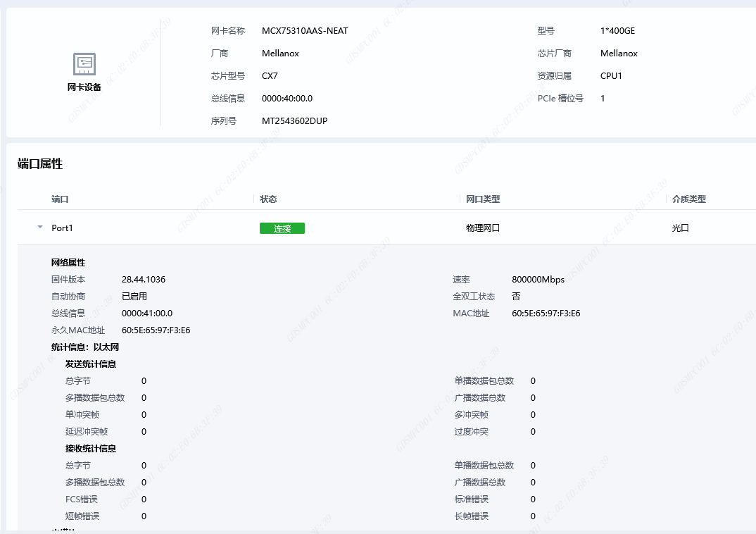Click the 接收统计信息 heading
This screenshot has height=534, width=756.
91,449
